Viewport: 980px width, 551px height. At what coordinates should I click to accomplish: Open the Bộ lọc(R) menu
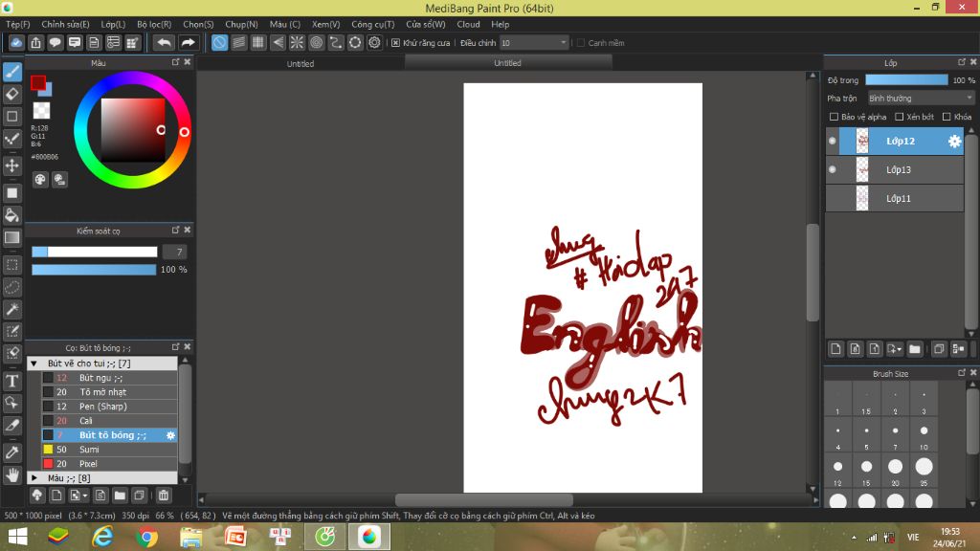(x=154, y=24)
